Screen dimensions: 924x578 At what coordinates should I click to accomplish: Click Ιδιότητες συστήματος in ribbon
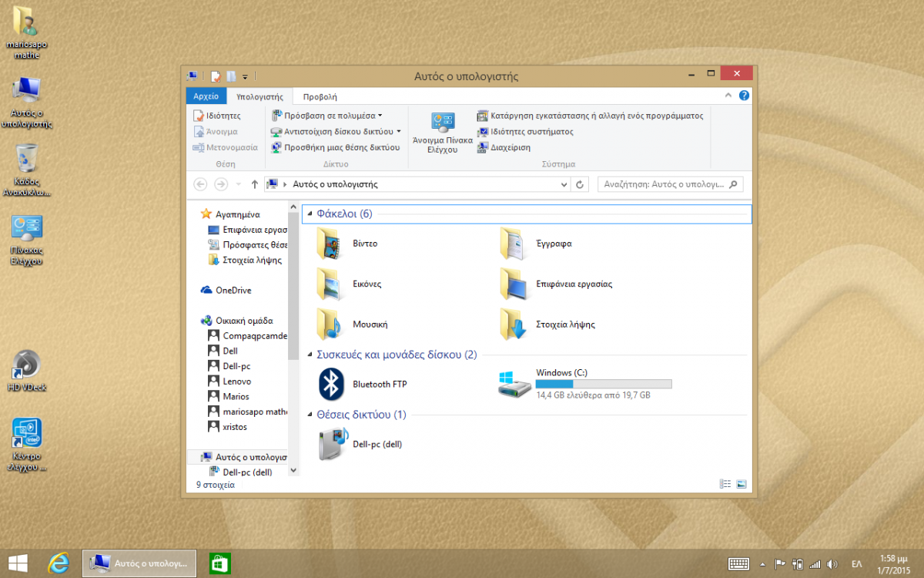[525, 132]
